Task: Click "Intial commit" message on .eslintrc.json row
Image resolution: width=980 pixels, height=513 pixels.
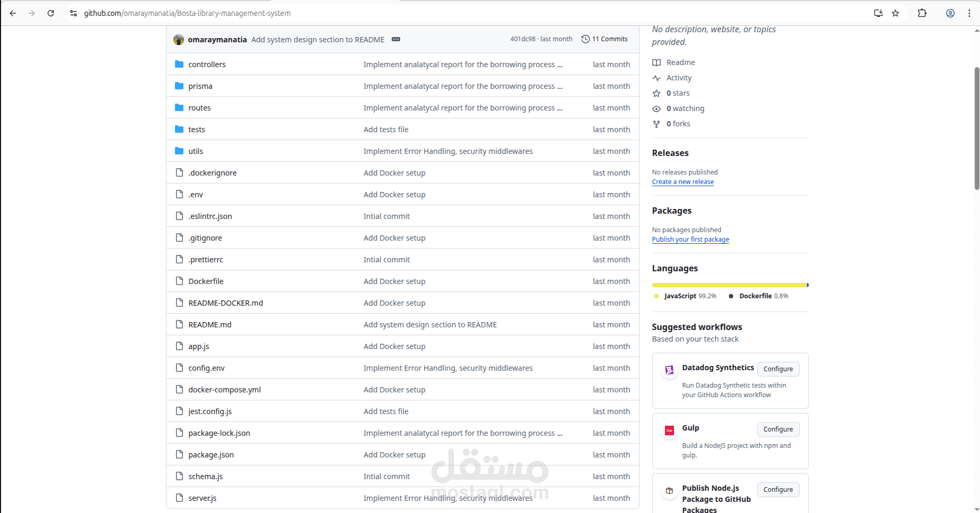Action: coord(386,216)
